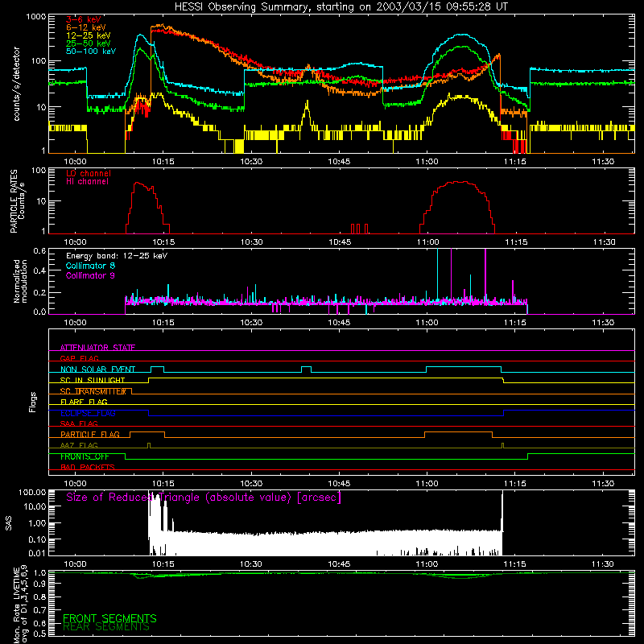Click the GAP_FLAG label
644x644 pixels.
79,358
